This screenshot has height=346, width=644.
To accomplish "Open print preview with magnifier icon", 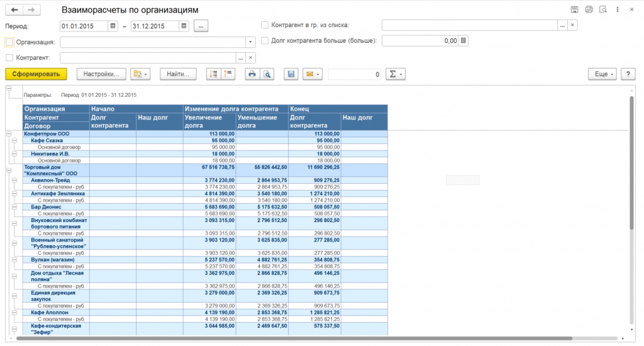I will (267, 74).
